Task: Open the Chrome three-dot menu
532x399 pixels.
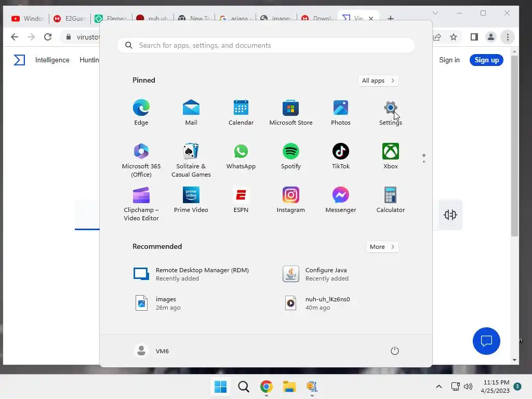Action: click(x=508, y=37)
